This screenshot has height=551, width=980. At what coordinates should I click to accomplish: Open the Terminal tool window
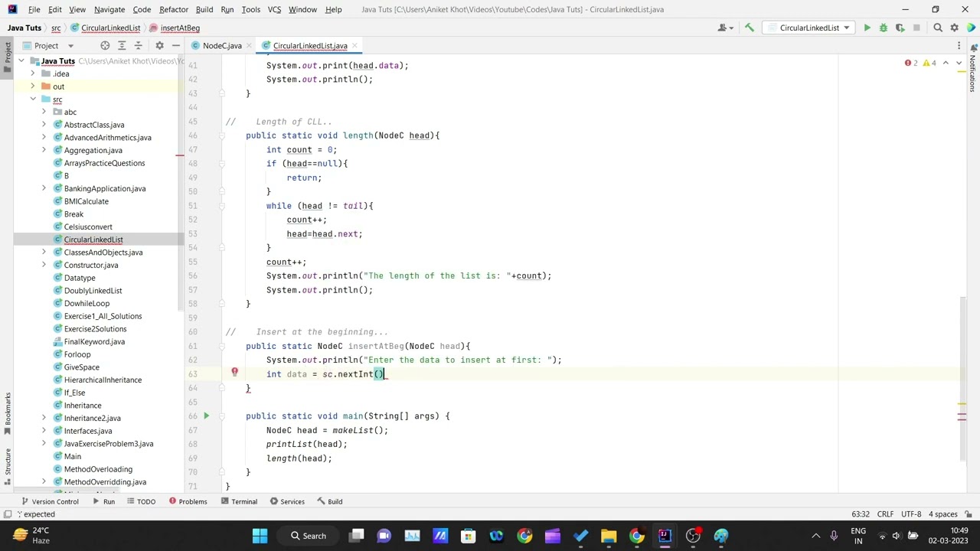point(239,501)
